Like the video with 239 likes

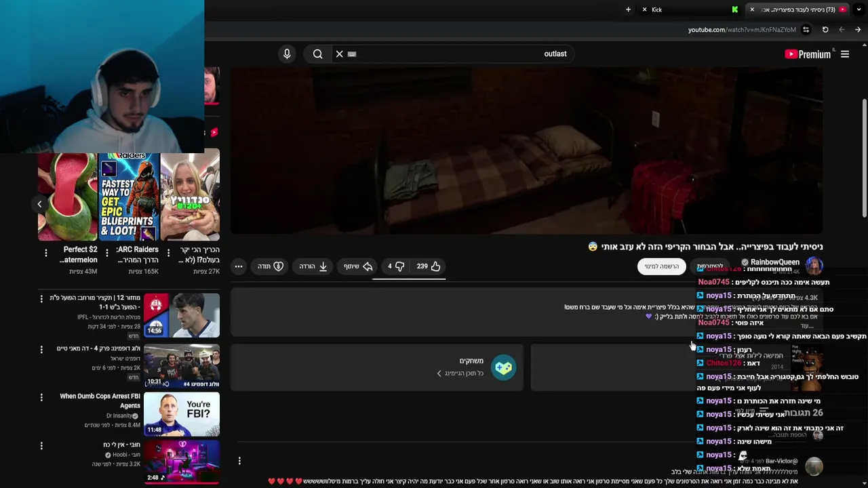coord(429,266)
